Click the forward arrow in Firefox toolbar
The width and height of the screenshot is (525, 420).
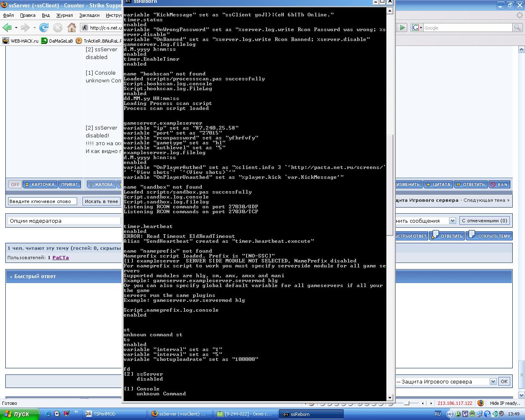coord(25,27)
